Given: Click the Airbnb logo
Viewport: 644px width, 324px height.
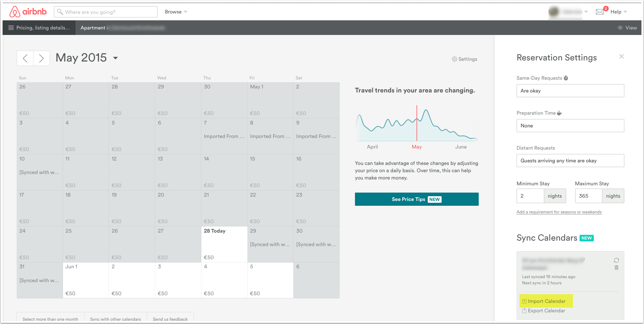Looking at the screenshot, I should 28,12.
